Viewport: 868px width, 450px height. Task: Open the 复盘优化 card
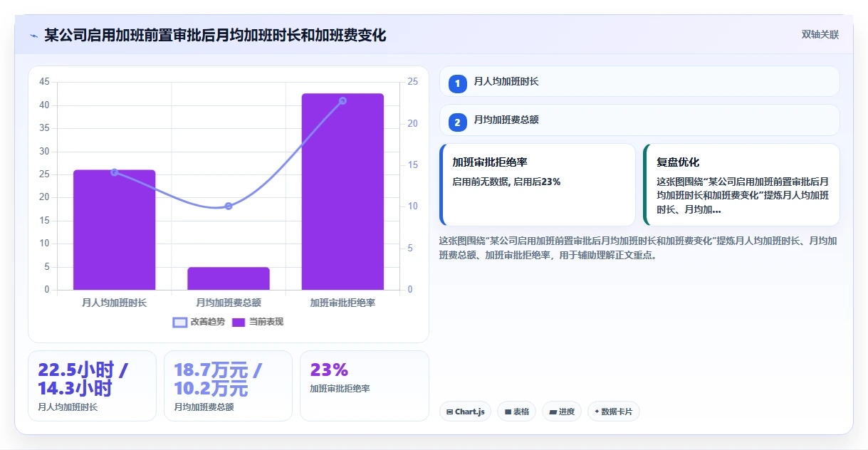[741, 185]
